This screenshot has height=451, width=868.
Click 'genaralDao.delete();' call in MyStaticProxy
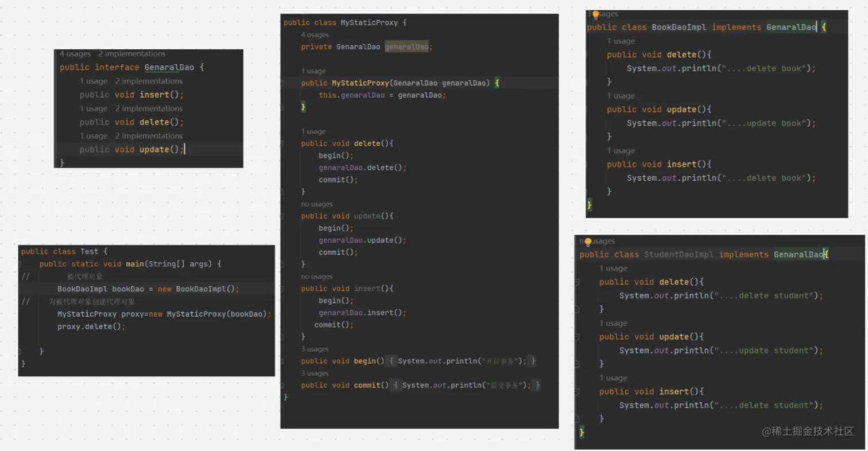(363, 168)
